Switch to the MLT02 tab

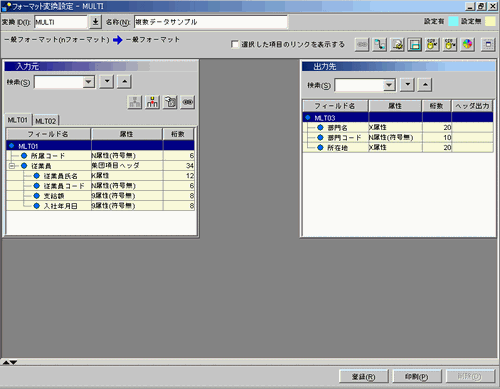46,121
